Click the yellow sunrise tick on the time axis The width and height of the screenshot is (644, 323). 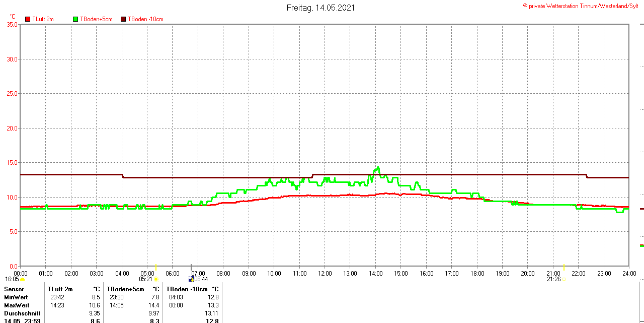(156, 268)
